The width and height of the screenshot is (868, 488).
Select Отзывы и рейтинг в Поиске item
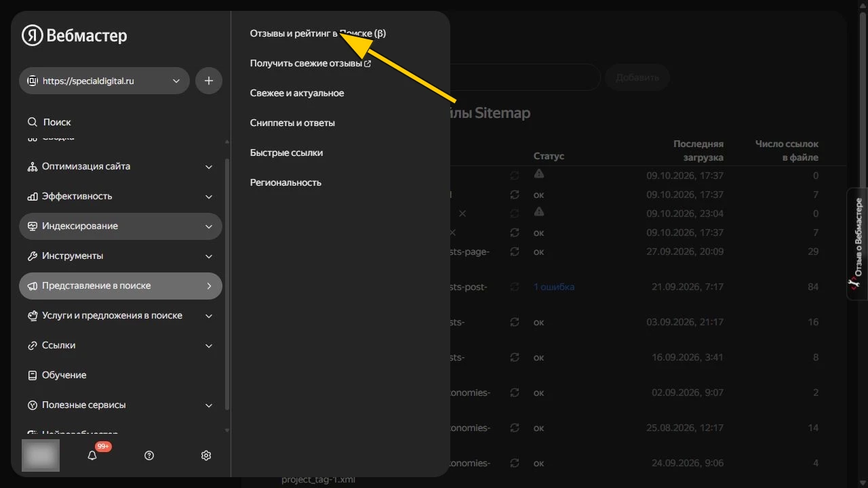318,33
